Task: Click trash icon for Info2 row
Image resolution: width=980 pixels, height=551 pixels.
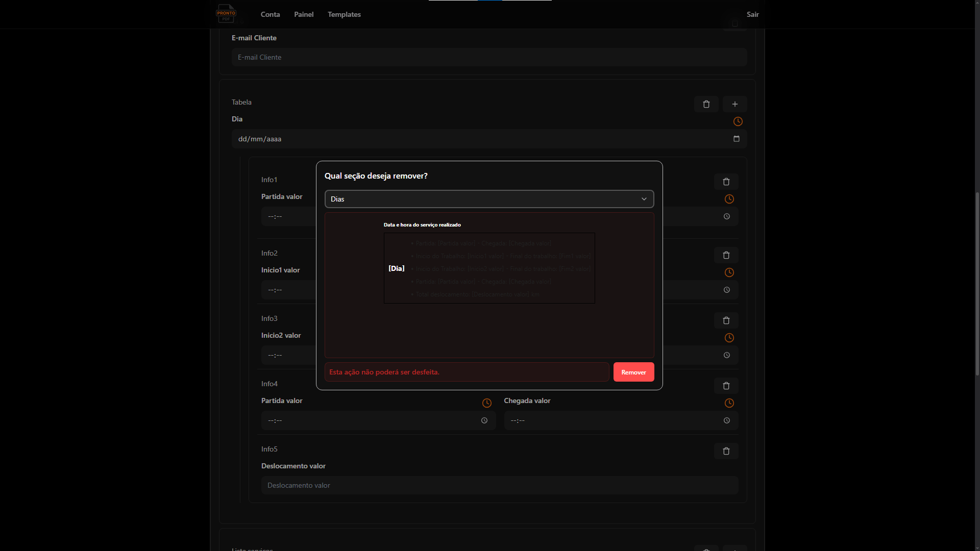Action: [x=726, y=255]
